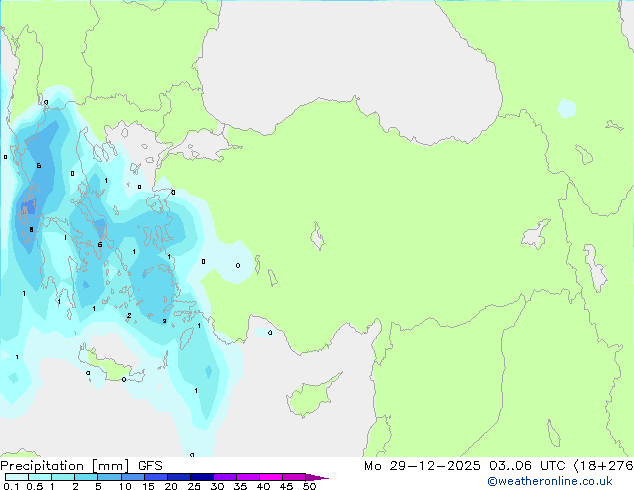
Task: Click the legend label 35
Action: tap(240, 486)
